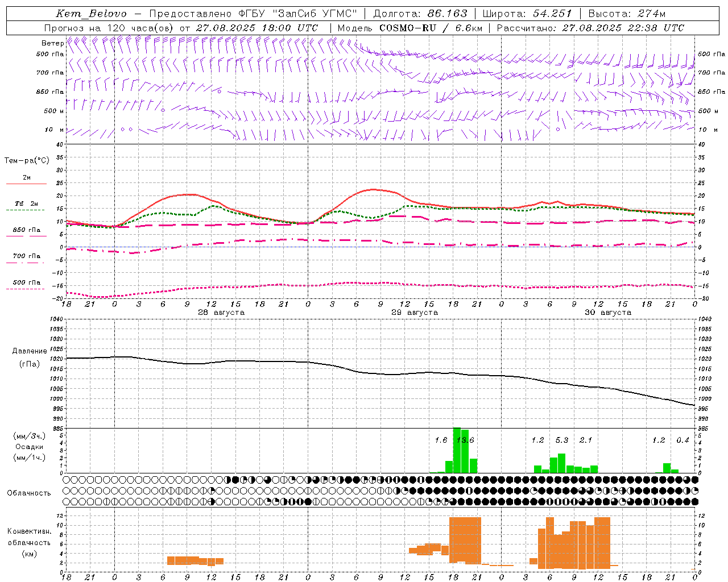Click the precipitation amount "1.6"
This screenshot has width=728, height=582.
pyautogui.click(x=441, y=440)
